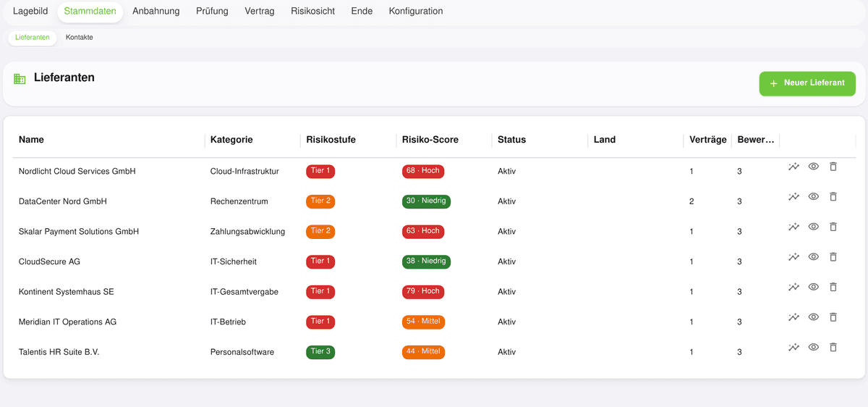Switch to the Risikosicht tab

coord(312,12)
